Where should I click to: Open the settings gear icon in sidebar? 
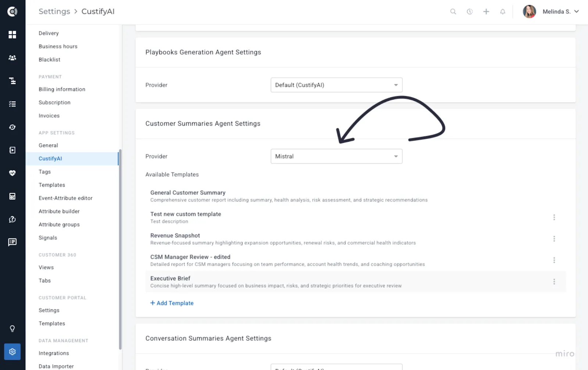click(x=12, y=352)
